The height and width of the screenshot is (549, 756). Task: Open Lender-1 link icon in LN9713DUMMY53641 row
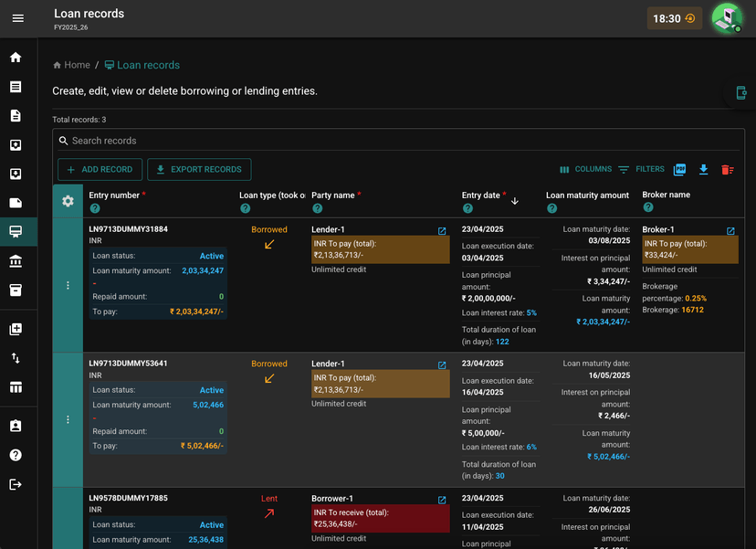coord(442,365)
